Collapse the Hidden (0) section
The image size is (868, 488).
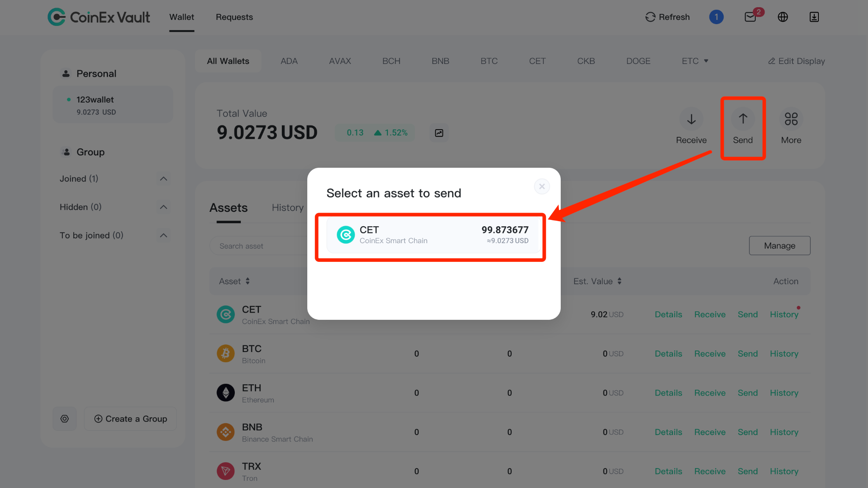click(163, 207)
